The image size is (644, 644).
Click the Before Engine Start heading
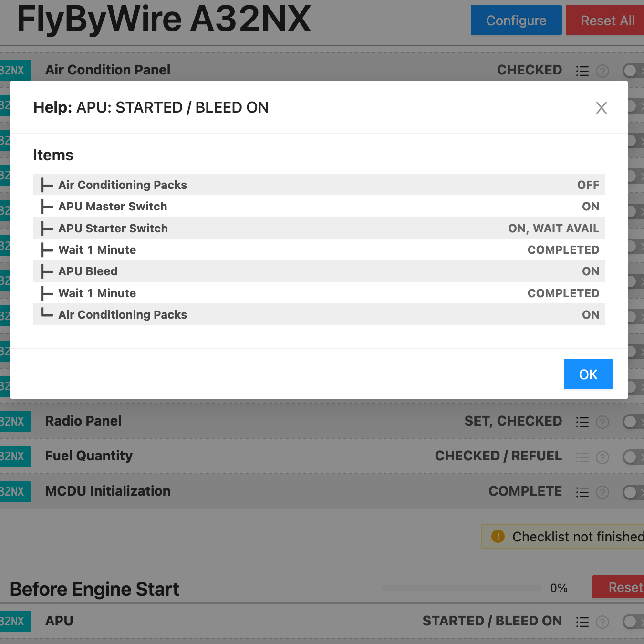tap(94, 589)
